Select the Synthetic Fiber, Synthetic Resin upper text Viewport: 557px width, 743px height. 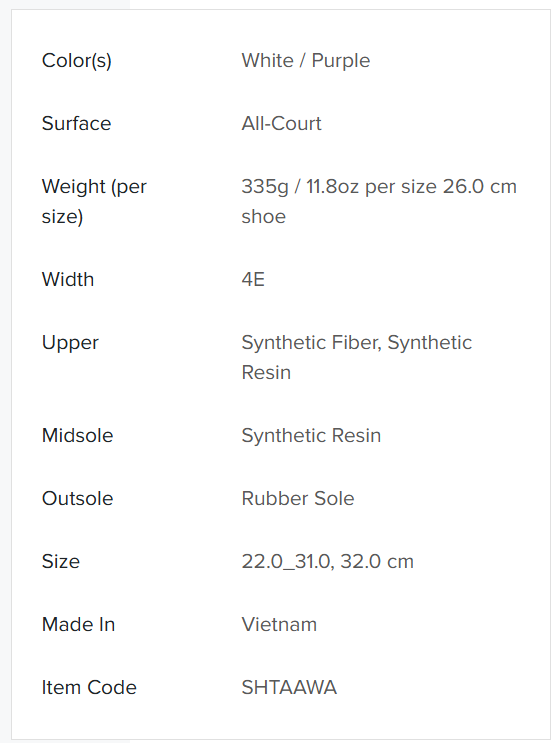[x=356, y=357]
